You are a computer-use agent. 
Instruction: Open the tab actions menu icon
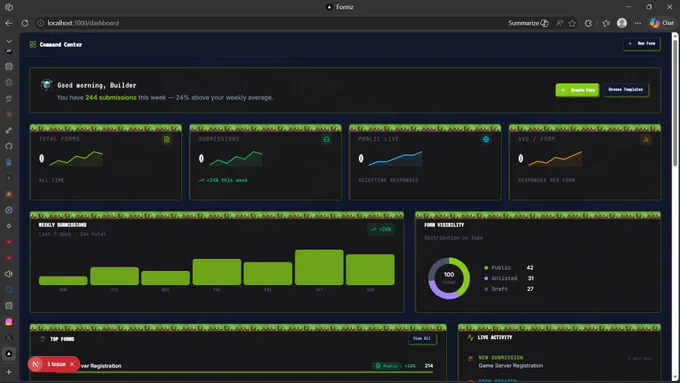tap(9, 7)
